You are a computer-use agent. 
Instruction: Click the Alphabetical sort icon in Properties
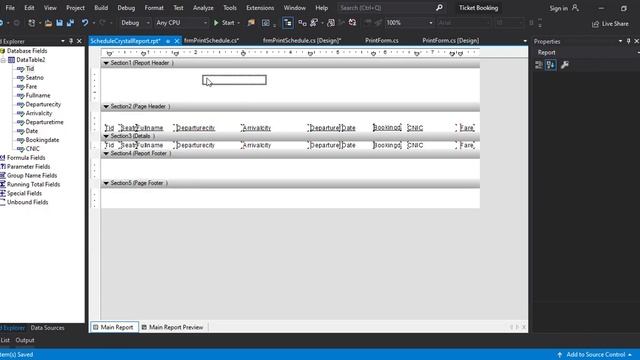551,65
